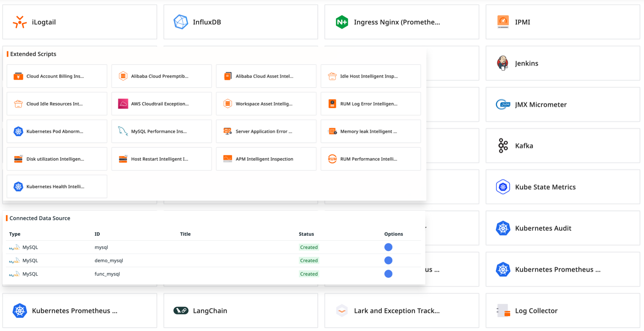644x331 pixels.
Task: Click Created status in mysql row
Action: (x=309, y=247)
